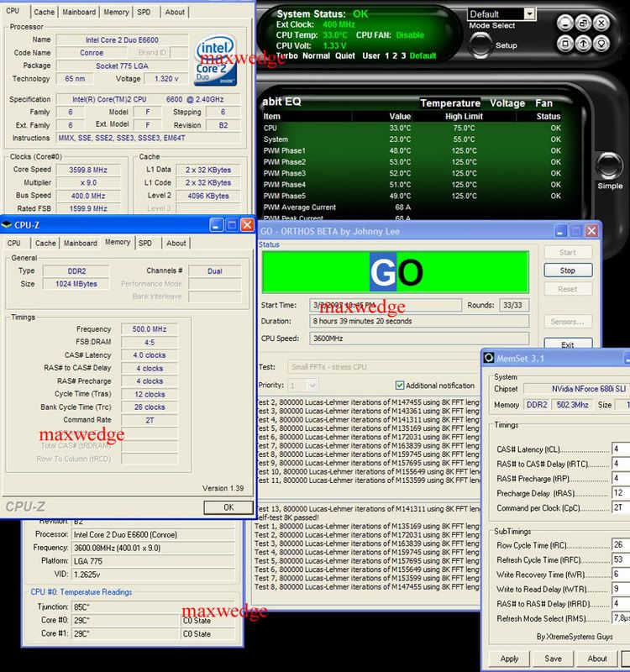Click the Frequency value 500.0 MHz in CPU-Z
The width and height of the screenshot is (630, 672).
pos(150,329)
